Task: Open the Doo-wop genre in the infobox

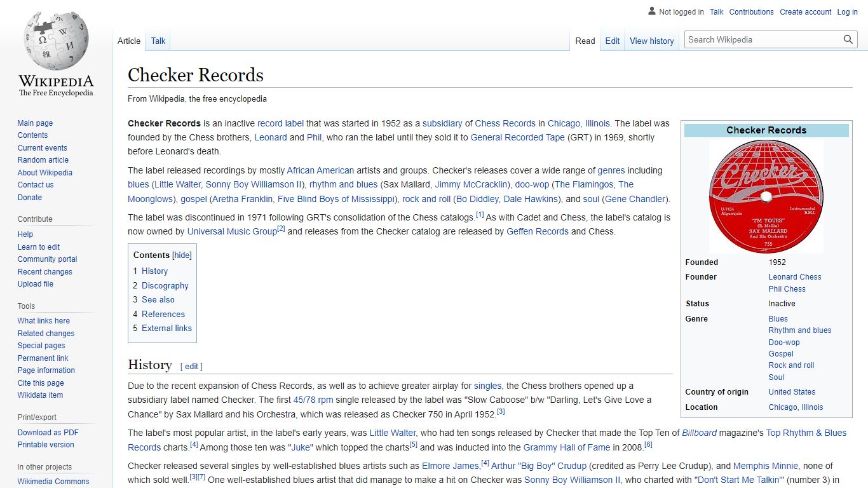Action: coord(784,342)
